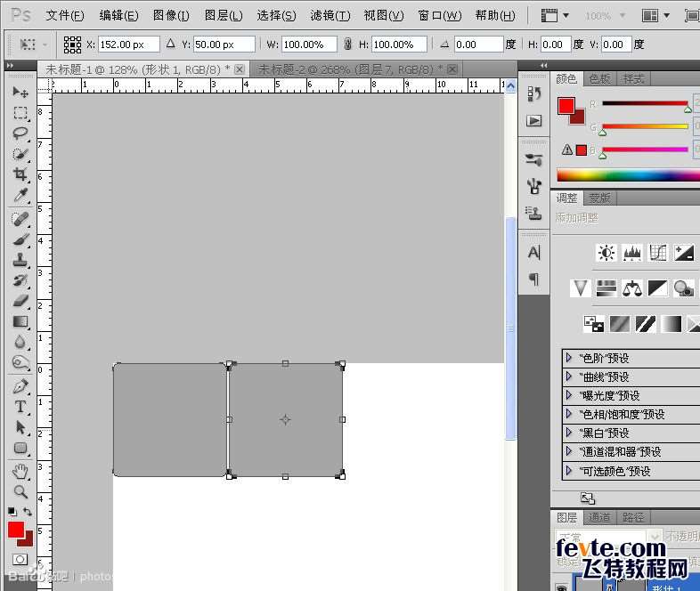Click the reference point location grid

(72, 45)
